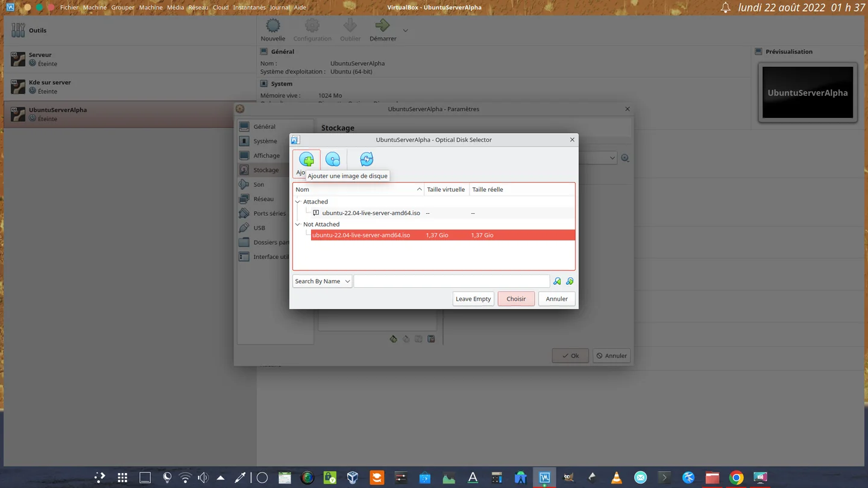This screenshot has width=868, height=488.
Task: Click the notifications bell in the top bar
Action: click(x=726, y=8)
